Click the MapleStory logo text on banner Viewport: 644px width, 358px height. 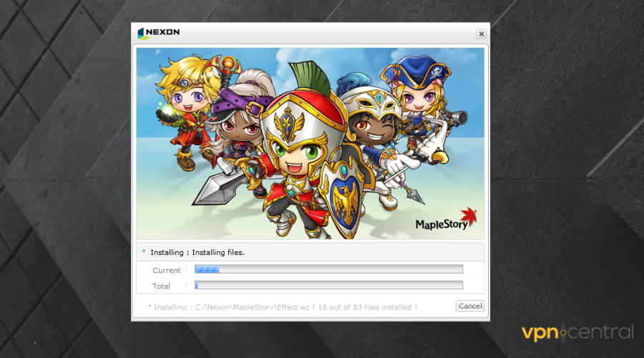[441, 225]
